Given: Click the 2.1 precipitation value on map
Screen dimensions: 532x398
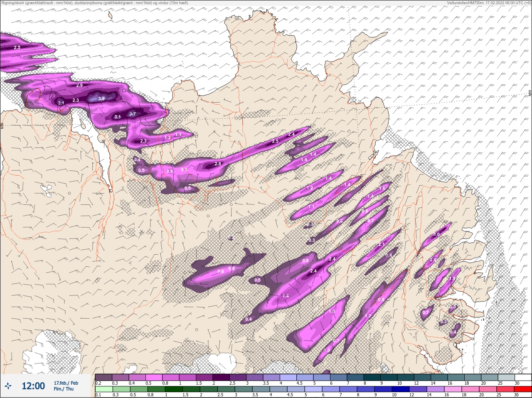Looking at the screenshot, I should pos(382,244).
